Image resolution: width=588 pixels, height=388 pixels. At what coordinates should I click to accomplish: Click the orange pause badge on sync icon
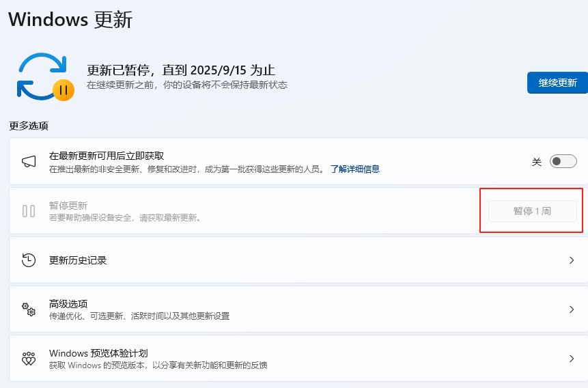coord(64,89)
